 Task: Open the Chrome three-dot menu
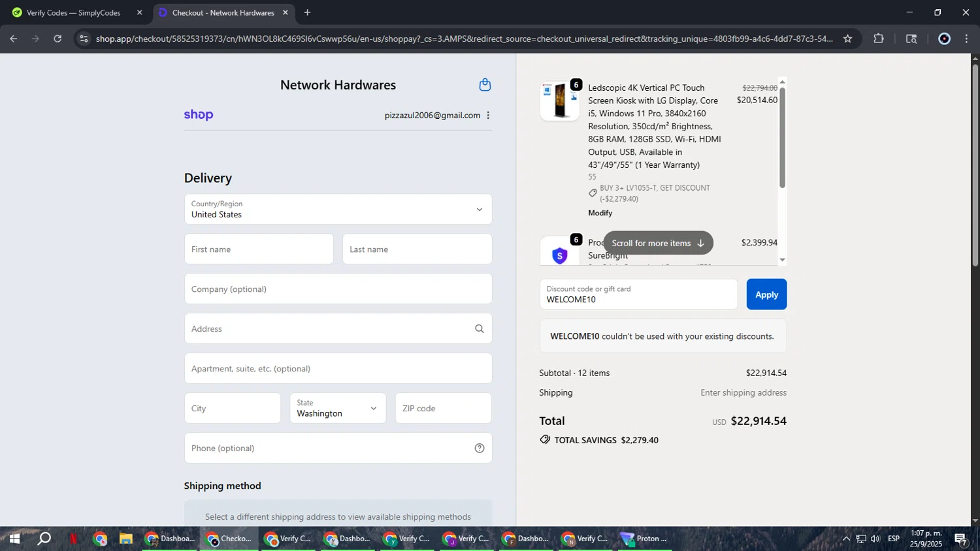click(966, 39)
